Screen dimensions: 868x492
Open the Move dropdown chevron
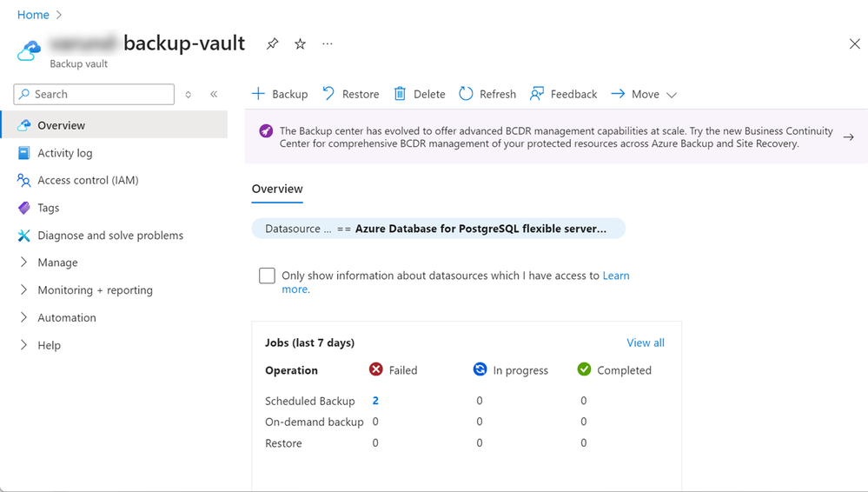click(x=672, y=95)
